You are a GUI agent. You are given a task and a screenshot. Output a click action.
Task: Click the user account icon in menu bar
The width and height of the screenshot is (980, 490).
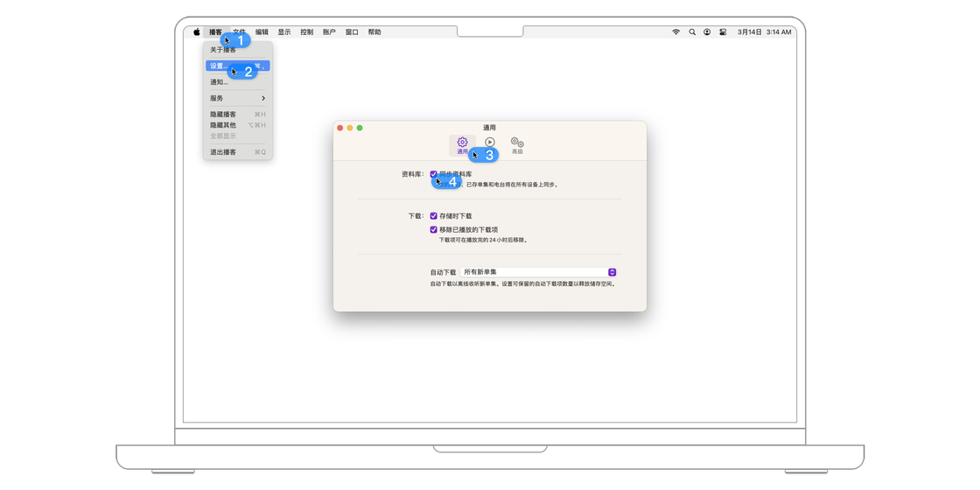coord(707,32)
